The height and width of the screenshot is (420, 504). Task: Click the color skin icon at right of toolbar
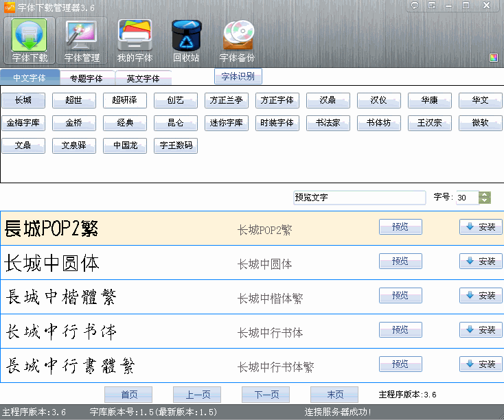(494, 58)
